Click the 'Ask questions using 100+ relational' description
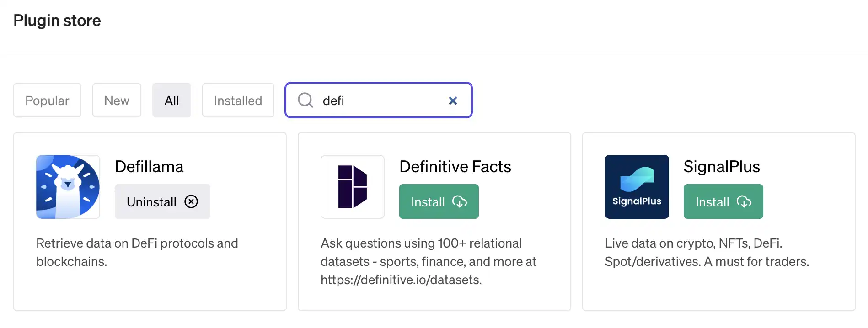868x328 pixels. (x=429, y=261)
